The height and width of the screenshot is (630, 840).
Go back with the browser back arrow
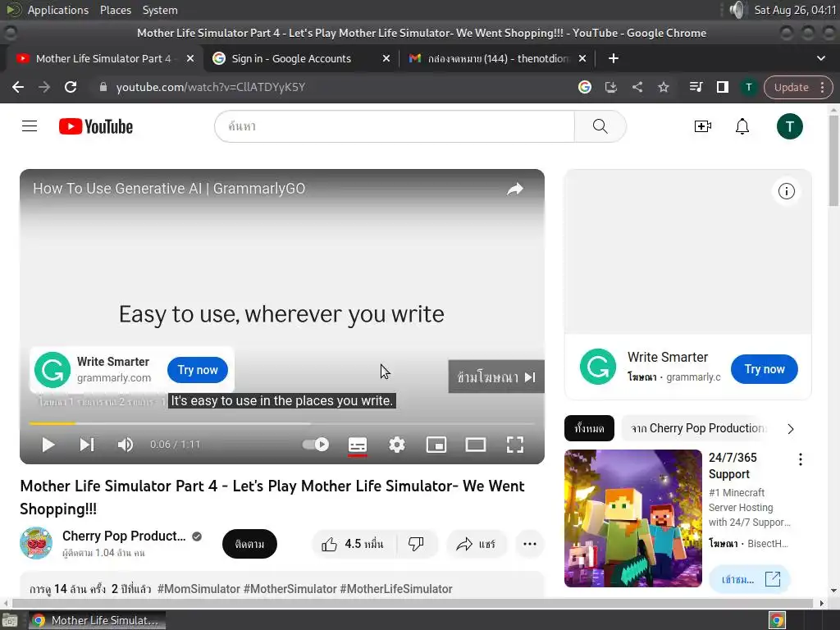click(x=18, y=87)
